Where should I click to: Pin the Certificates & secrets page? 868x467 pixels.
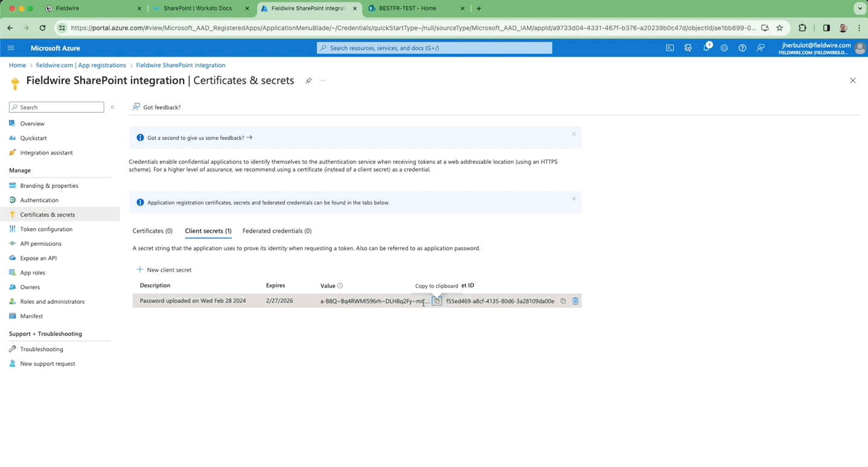[x=308, y=80]
